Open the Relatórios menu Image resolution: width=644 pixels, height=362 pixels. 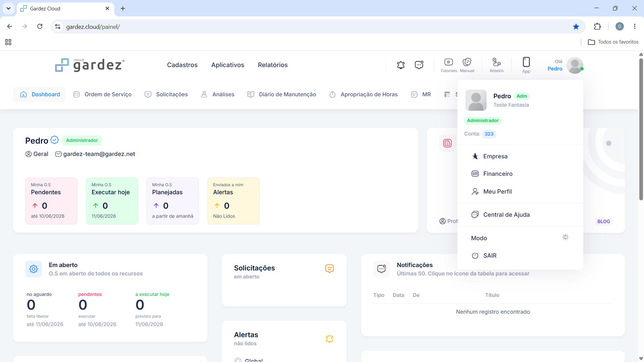273,65
